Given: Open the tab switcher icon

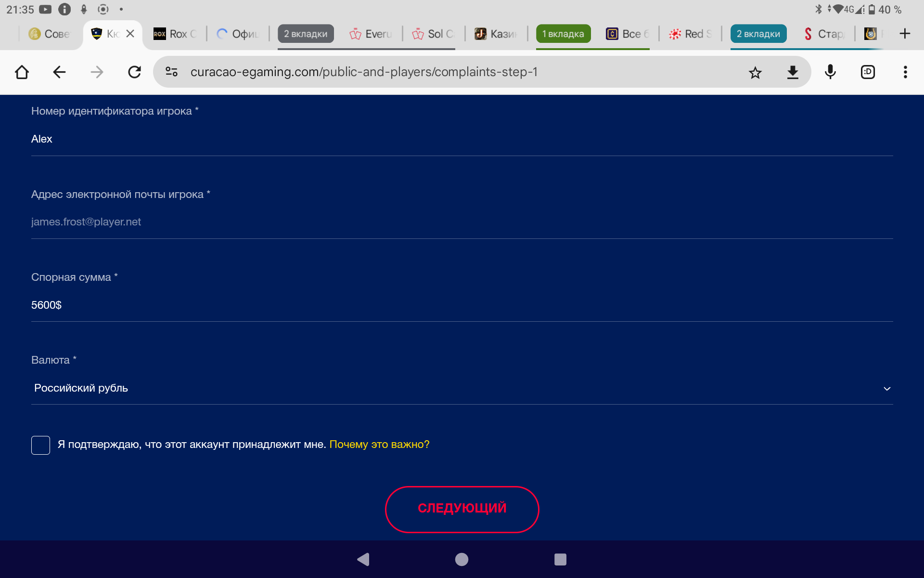Looking at the screenshot, I should (x=868, y=72).
